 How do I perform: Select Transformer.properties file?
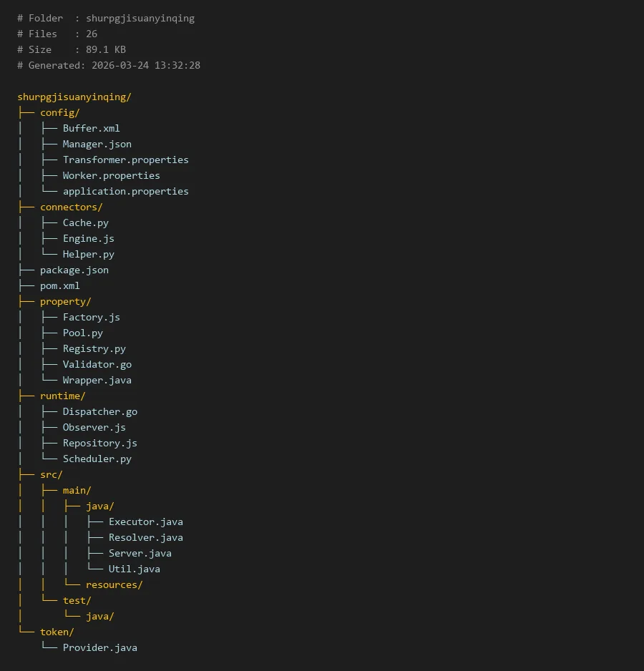point(125,160)
